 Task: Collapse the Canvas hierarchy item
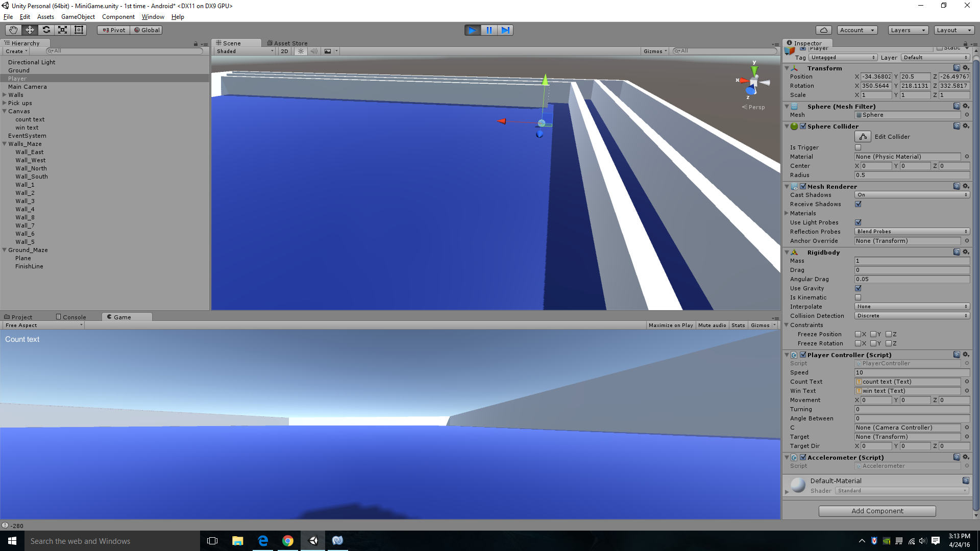(x=5, y=111)
